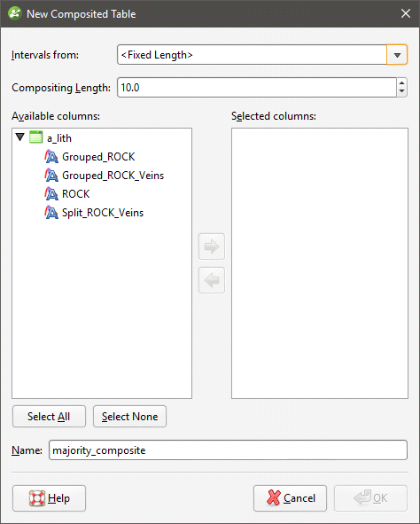Screen dimensions: 420x524
Task: Open the Intervals from dropdown arrow
Action: coord(397,54)
